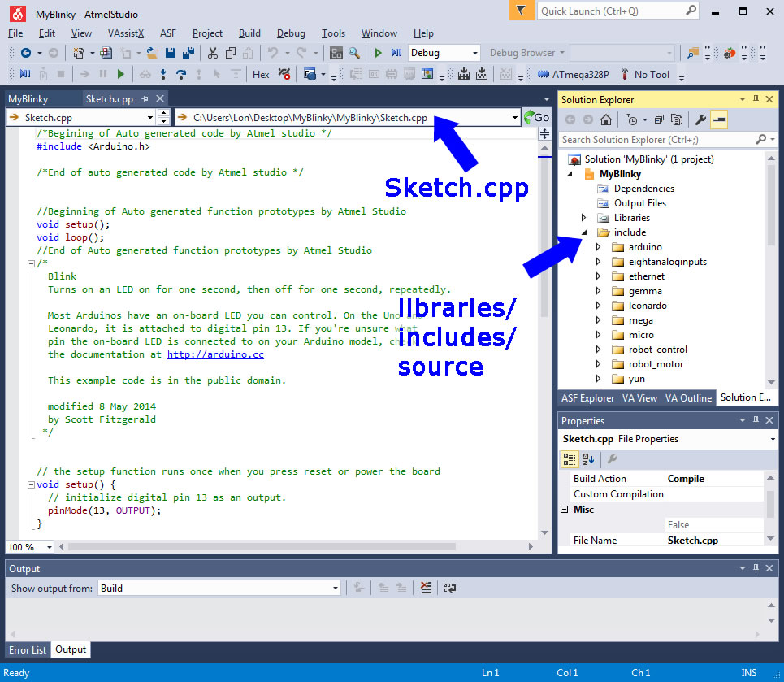Switch to the Error List tab

(28, 650)
